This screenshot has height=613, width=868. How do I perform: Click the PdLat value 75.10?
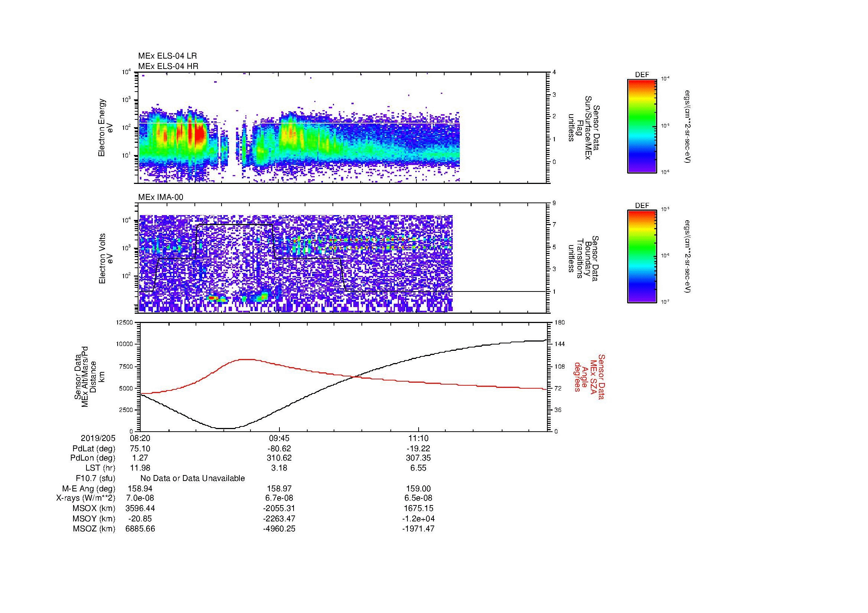click(140, 449)
